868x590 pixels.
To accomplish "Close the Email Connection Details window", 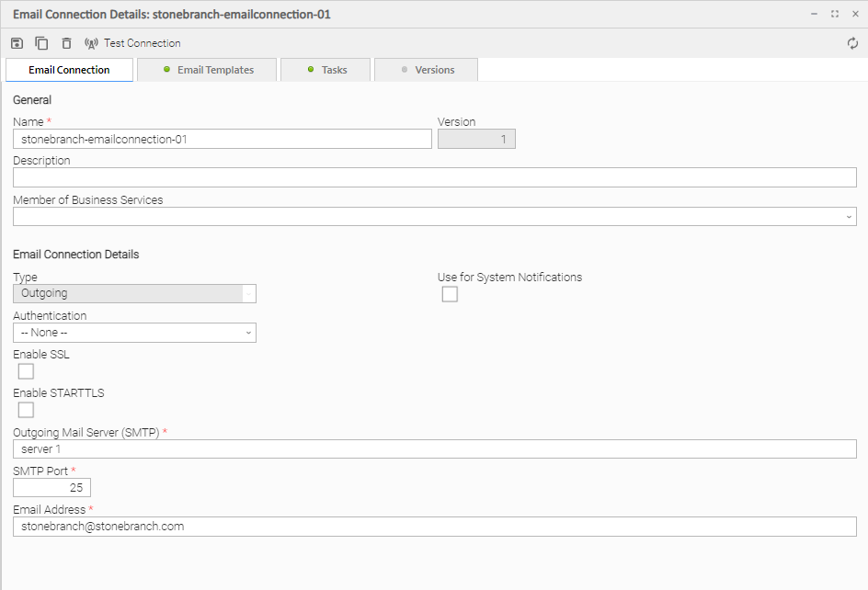I will click(855, 14).
